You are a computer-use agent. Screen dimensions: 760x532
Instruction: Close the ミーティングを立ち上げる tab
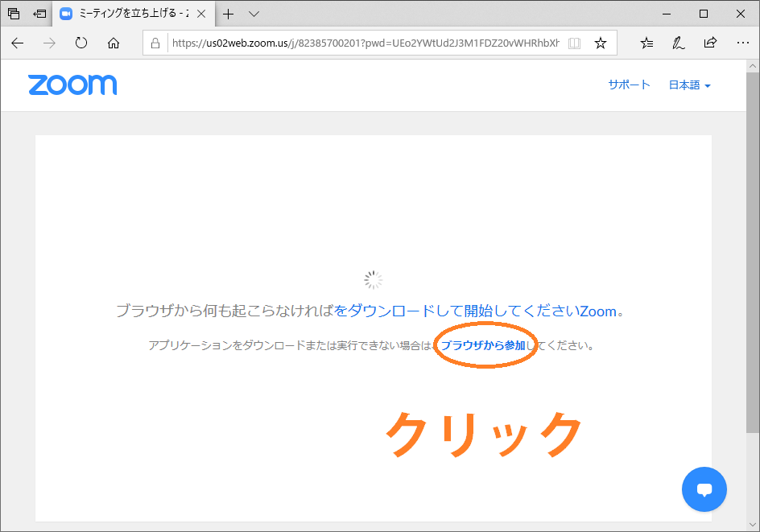coord(201,14)
